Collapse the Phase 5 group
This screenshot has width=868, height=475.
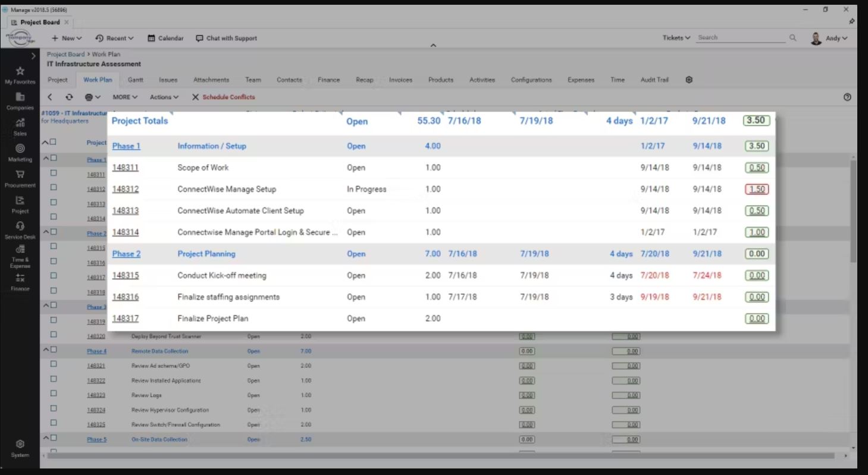[45, 438]
